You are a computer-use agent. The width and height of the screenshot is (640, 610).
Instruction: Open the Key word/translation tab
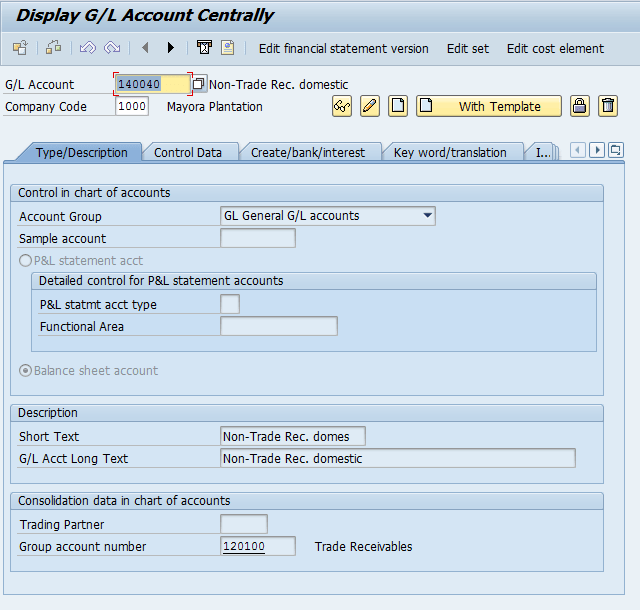click(450, 153)
